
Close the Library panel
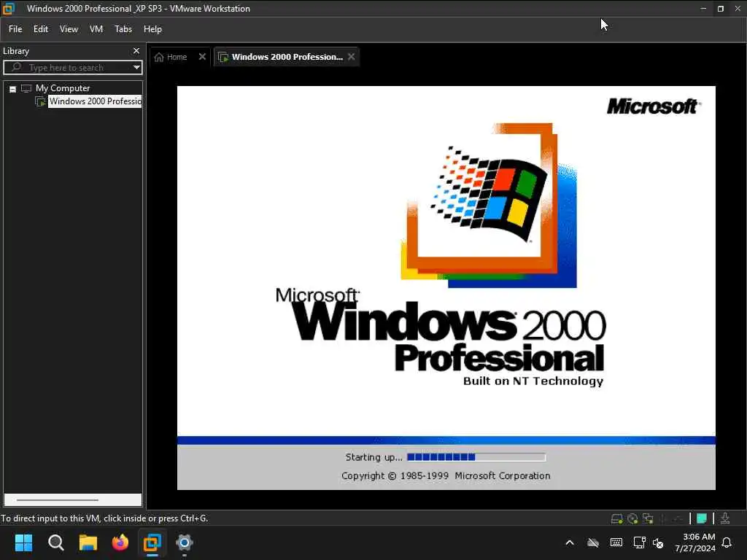pyautogui.click(x=136, y=50)
